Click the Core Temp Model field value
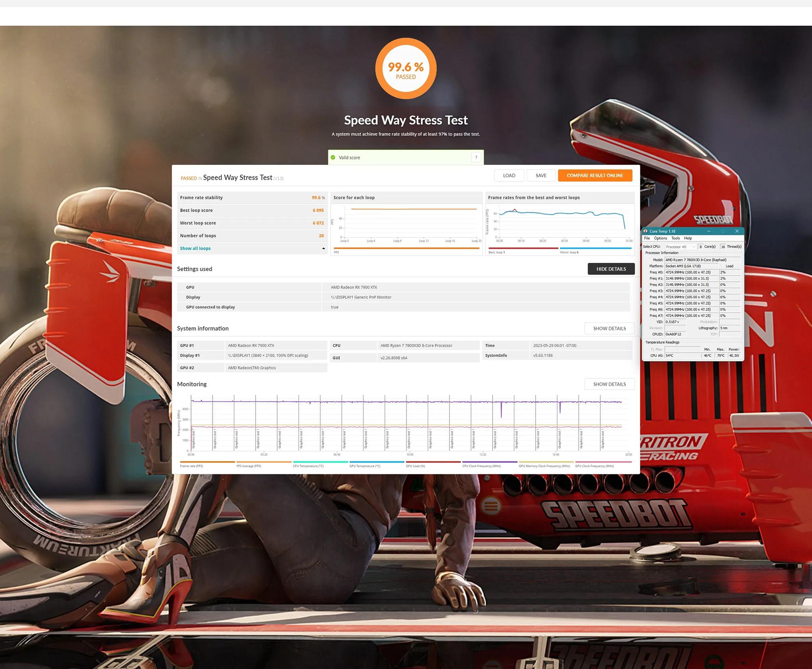This screenshot has width=812, height=669. coord(703,260)
